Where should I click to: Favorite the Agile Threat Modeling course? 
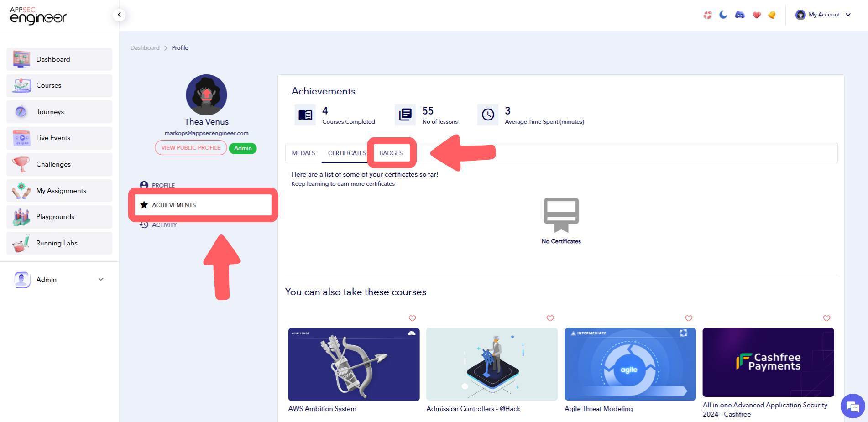(689, 318)
